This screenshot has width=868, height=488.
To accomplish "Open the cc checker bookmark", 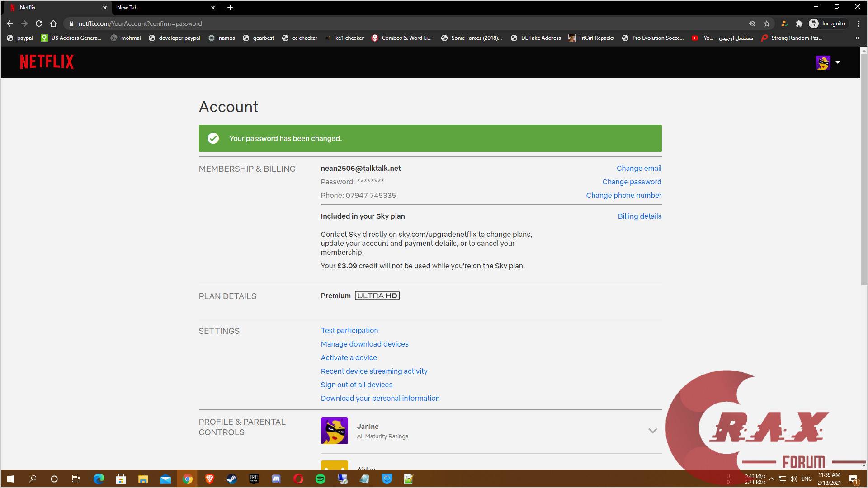I will (300, 38).
